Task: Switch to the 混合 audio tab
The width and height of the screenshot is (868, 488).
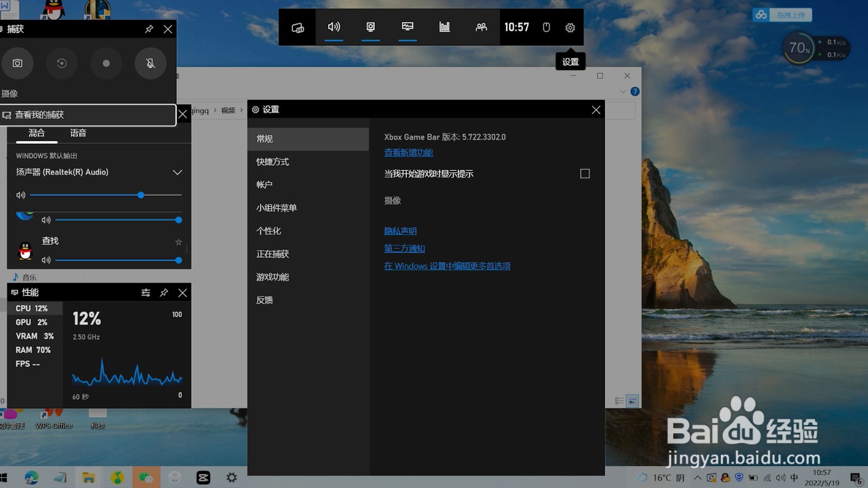Action: (x=36, y=133)
